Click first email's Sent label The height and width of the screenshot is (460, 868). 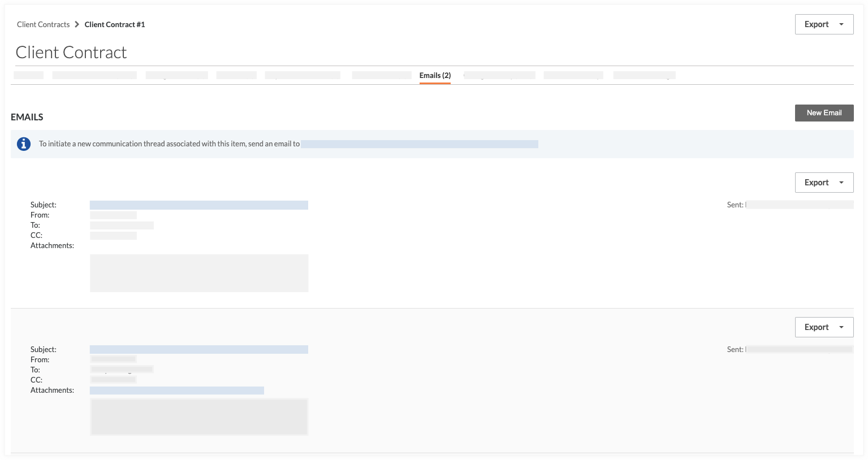[x=735, y=205]
